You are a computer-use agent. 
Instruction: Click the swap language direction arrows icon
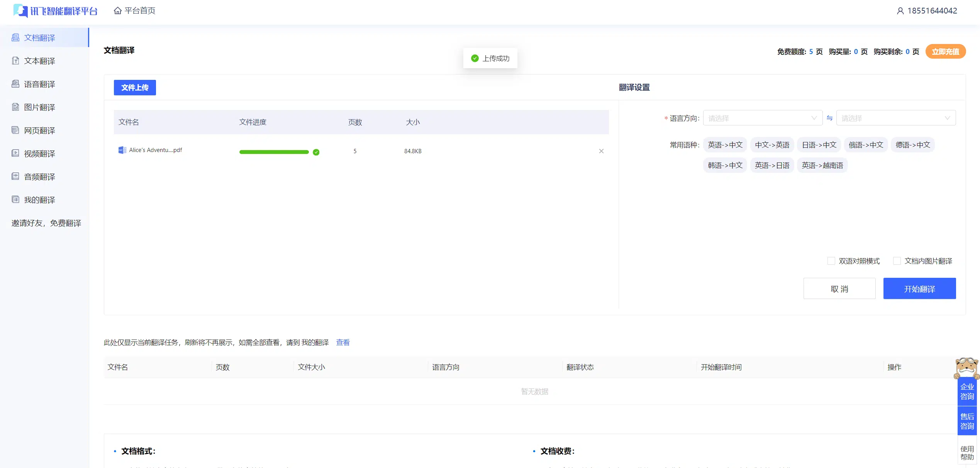tap(829, 118)
